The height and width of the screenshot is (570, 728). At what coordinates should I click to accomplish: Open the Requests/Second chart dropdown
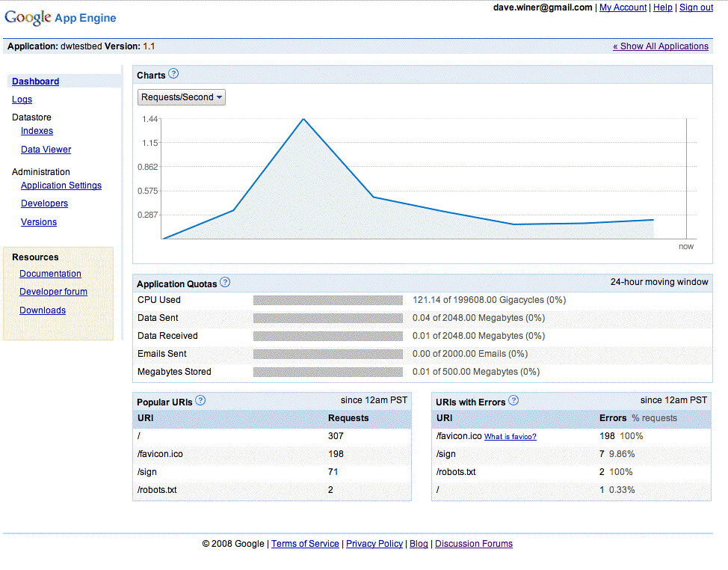182,97
